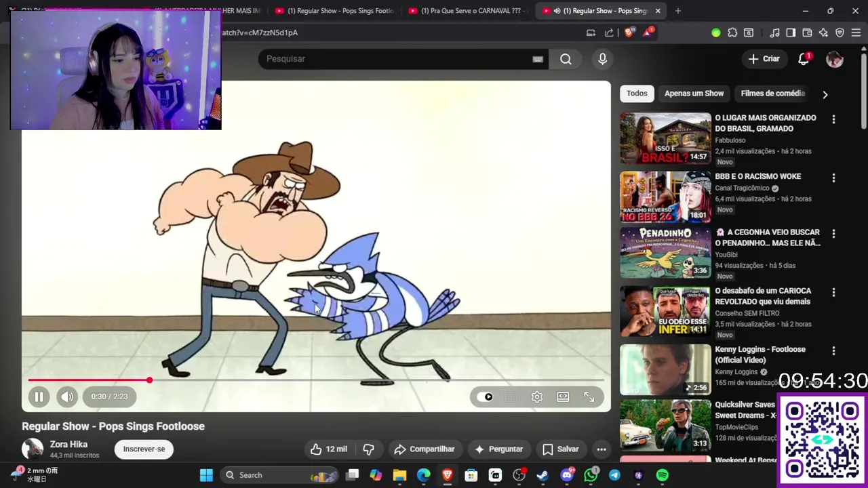Like the video with 12 mil
The width and height of the screenshot is (868, 488).
(x=328, y=449)
